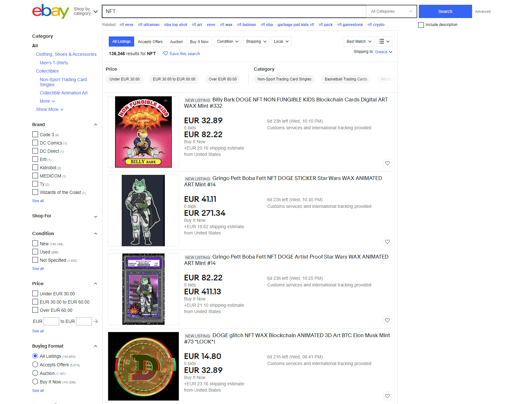Collapse the Condition sidebar section
The image size is (532, 404).
tap(95, 234)
